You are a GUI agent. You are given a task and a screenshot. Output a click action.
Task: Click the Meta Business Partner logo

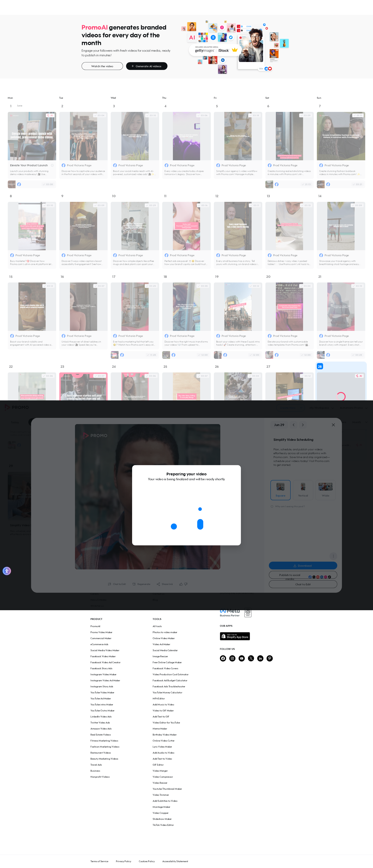pos(230,613)
